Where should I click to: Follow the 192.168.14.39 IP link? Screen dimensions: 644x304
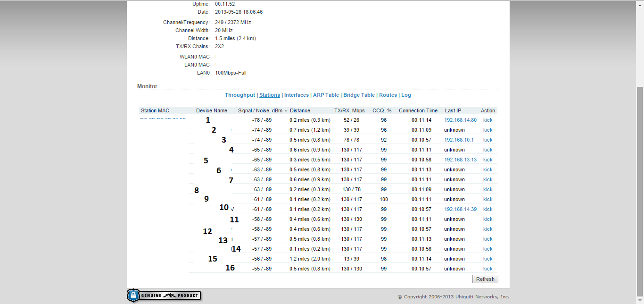pos(460,209)
